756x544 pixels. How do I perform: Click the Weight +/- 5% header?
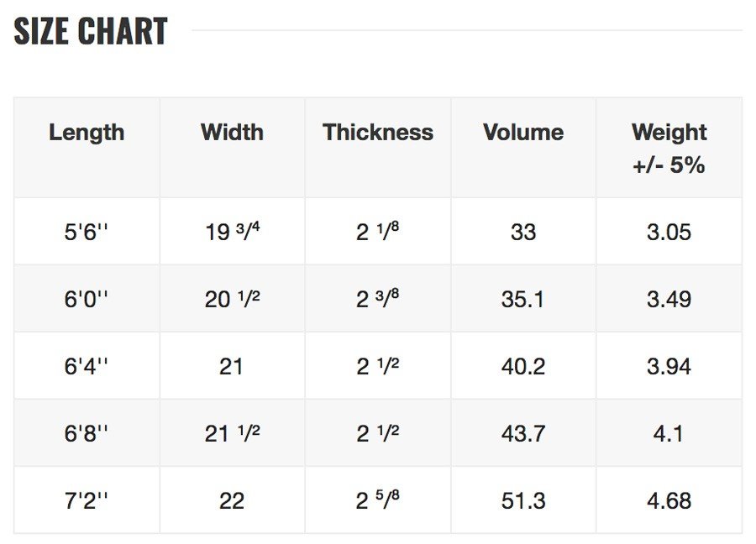pyautogui.click(x=669, y=149)
